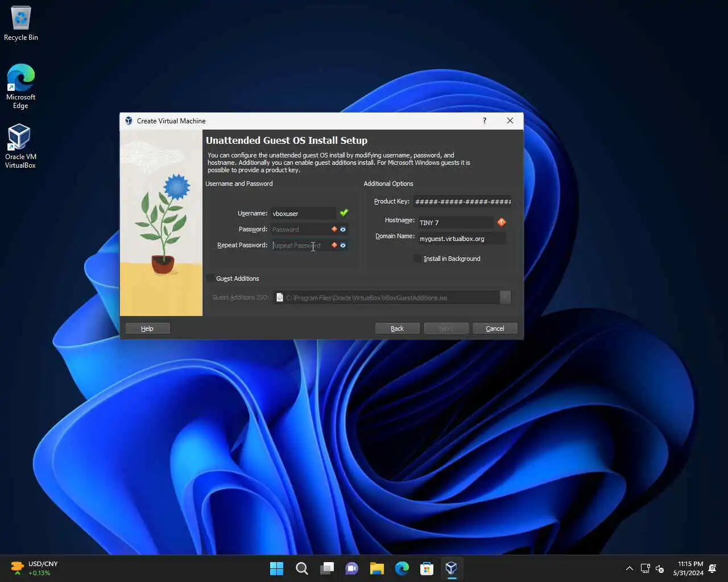728x582 pixels.
Task: Open notifications bell in system tray
Action: click(x=713, y=568)
